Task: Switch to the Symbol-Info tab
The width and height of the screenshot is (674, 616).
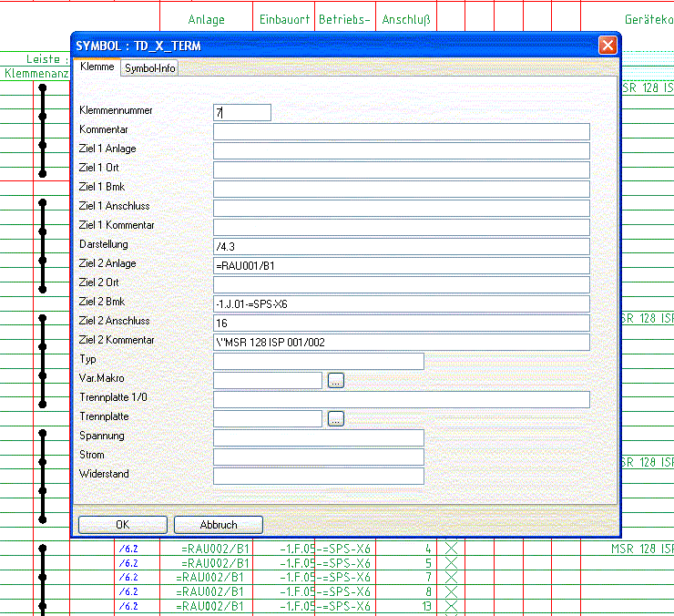Action: [149, 68]
